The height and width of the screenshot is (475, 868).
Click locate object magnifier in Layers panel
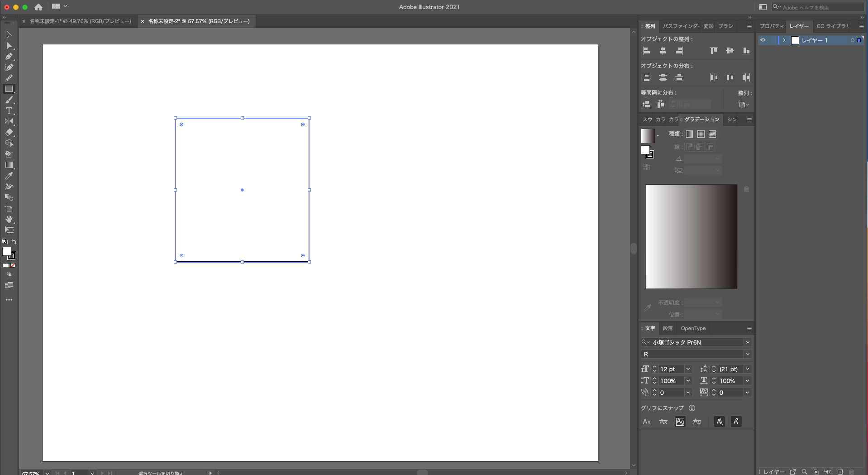click(804, 472)
